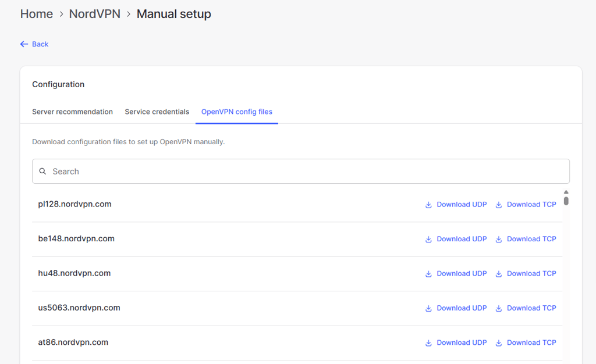The width and height of the screenshot is (596, 364).
Task: Click the Manual setup breadcrumb title
Action: 173,14
